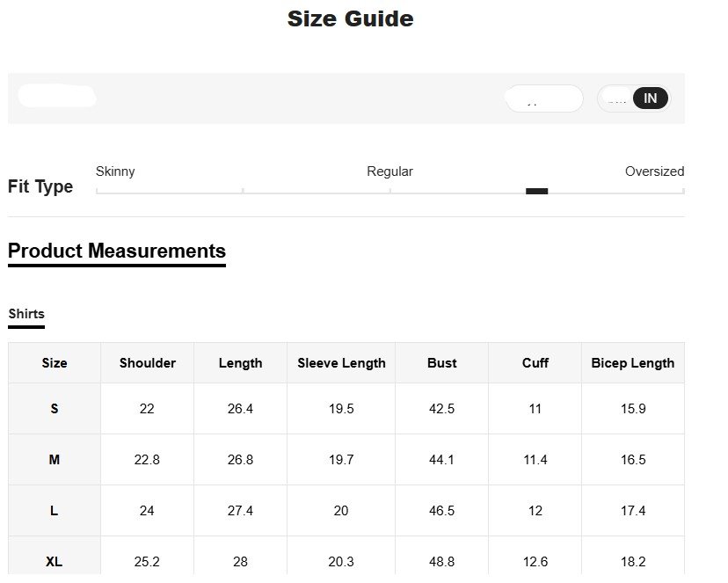
Task: Click the Skinny fit label
Action: tap(115, 171)
